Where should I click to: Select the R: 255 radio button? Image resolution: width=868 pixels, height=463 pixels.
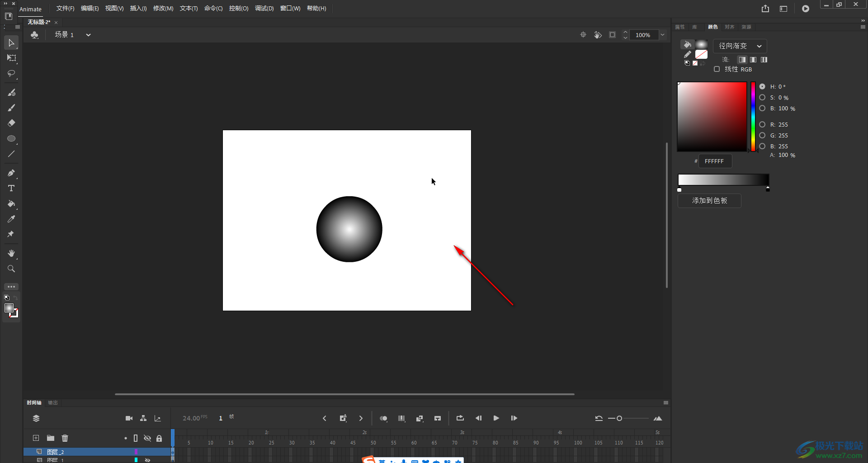[762, 124]
